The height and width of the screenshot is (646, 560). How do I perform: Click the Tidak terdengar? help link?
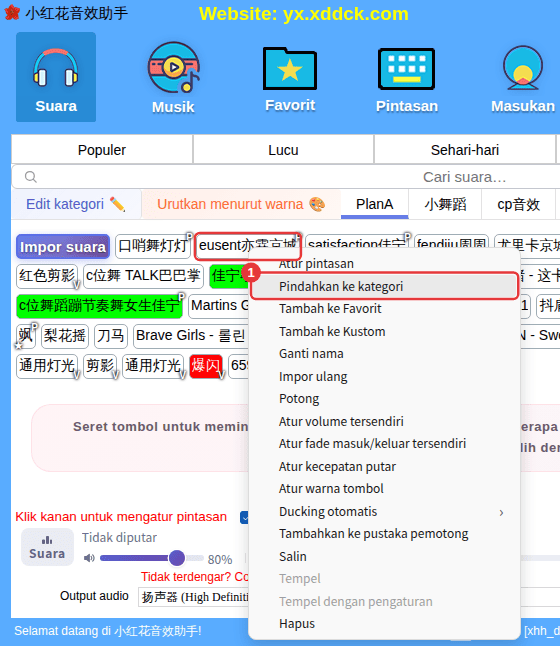click(x=194, y=577)
